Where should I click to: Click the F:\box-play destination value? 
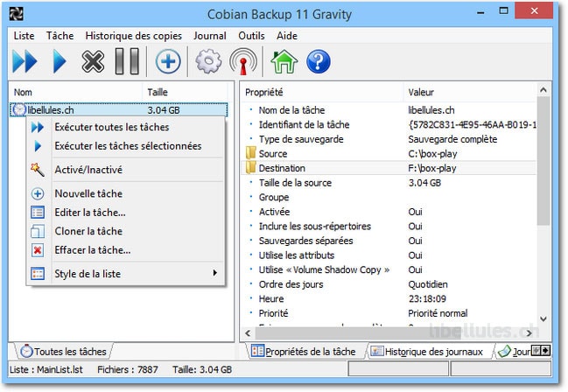coord(432,168)
